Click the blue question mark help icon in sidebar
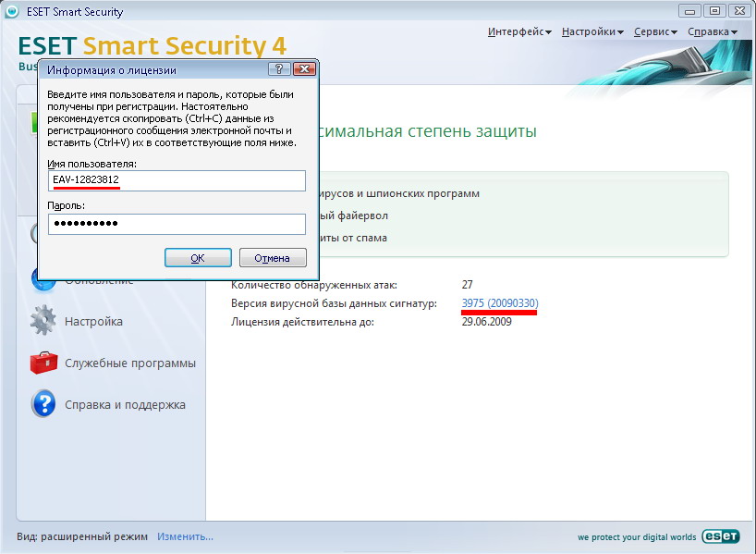Viewport: 756px width, 554px height. click(43, 404)
